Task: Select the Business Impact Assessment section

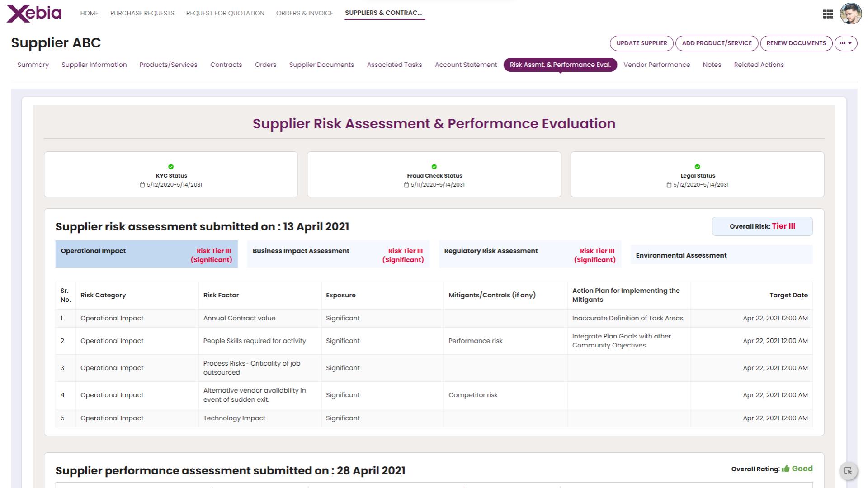Action: click(338, 254)
